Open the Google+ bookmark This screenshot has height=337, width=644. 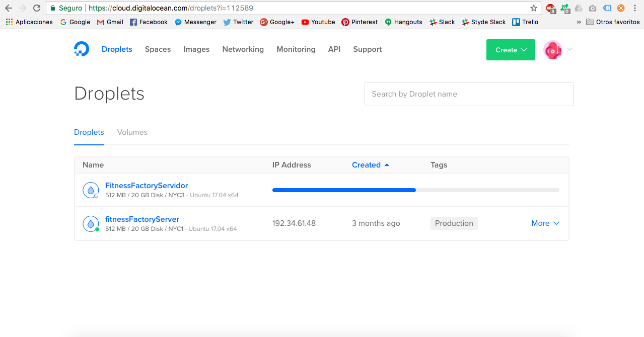click(277, 22)
